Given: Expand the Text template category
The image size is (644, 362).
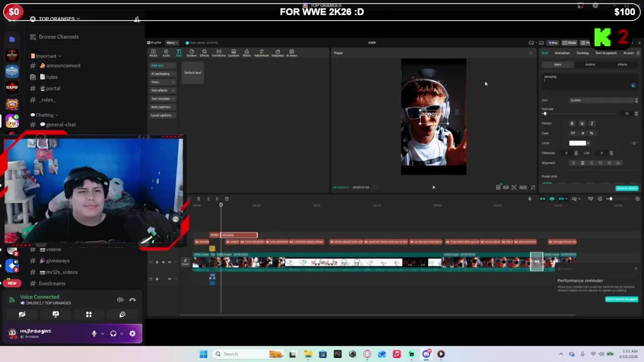Looking at the screenshot, I should tap(163, 99).
